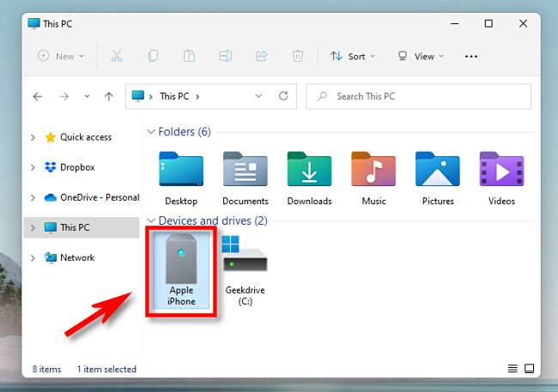558x392 pixels.
Task: Open the Downloads folder
Action: pos(309,178)
